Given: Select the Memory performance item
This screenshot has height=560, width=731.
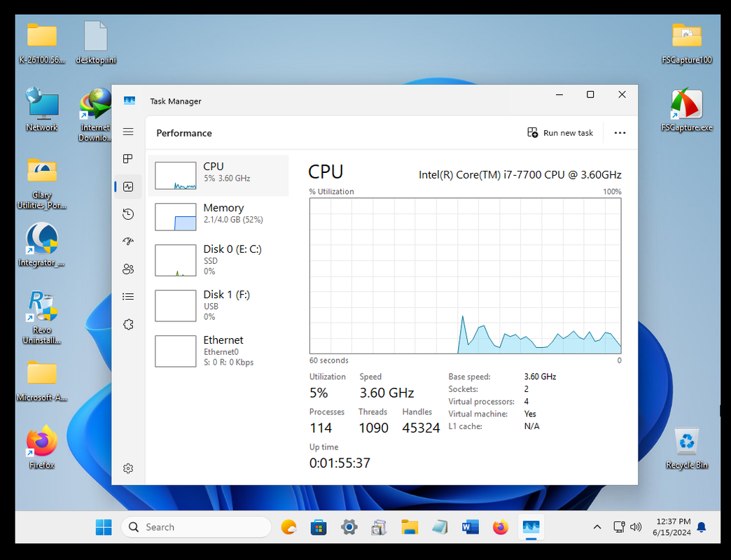Looking at the screenshot, I should pyautogui.click(x=218, y=216).
